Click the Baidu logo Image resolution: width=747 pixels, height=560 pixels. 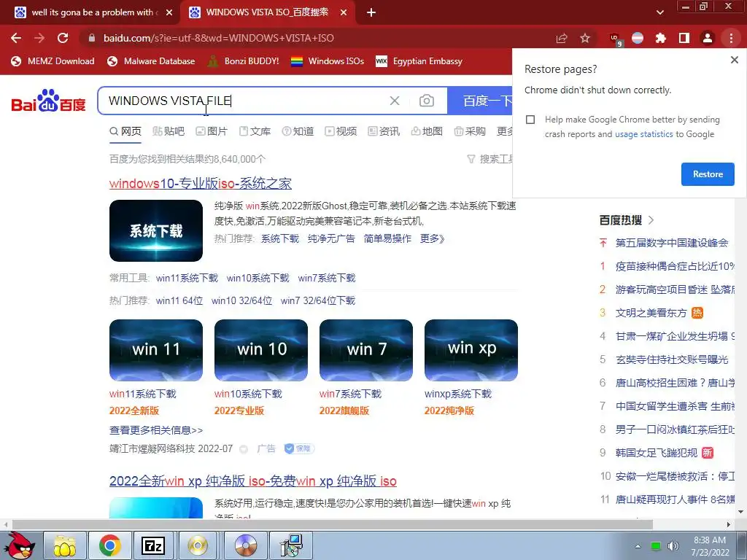coord(48,101)
